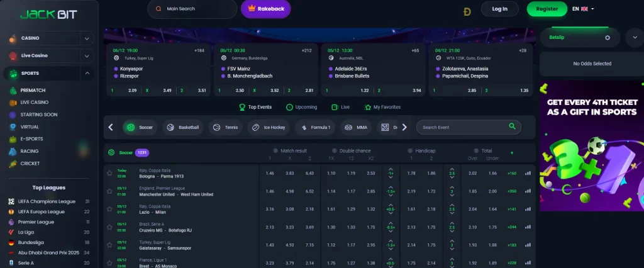Choose the MMA sport filter
The height and width of the screenshot is (268, 644).
356,128
